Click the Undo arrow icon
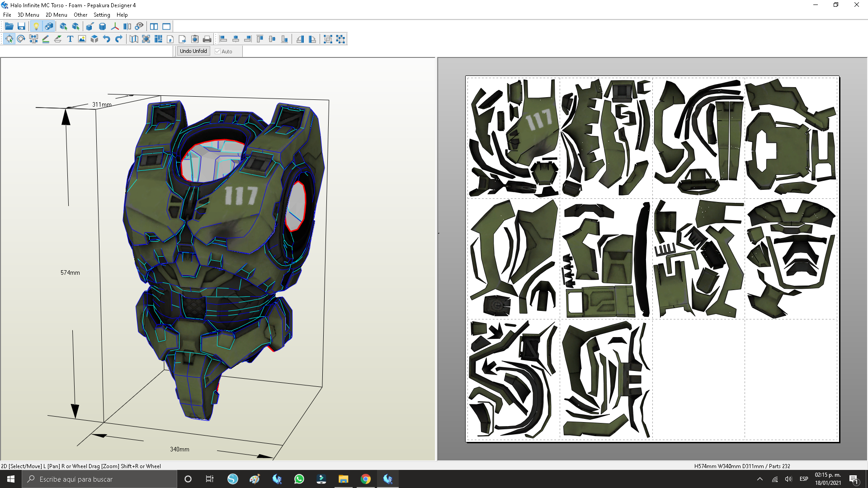Screen dimensions: 868x488 [107, 39]
